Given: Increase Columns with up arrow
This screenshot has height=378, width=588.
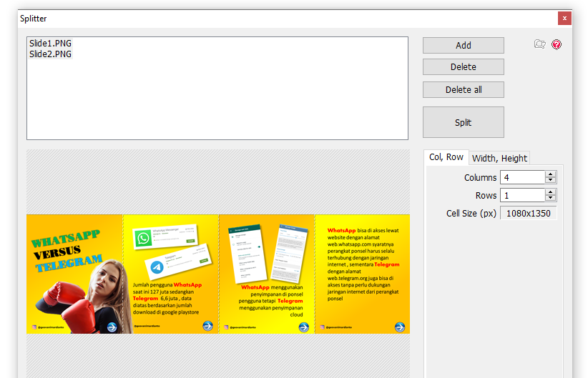Looking at the screenshot, I should pyautogui.click(x=551, y=174).
